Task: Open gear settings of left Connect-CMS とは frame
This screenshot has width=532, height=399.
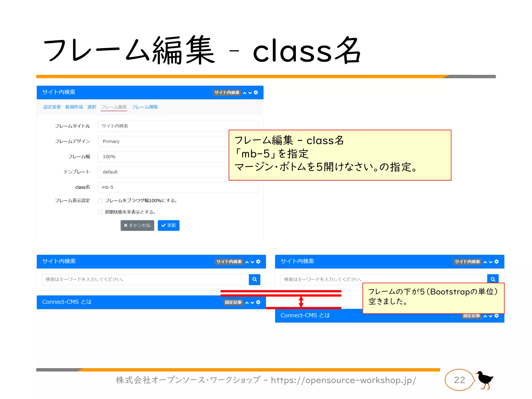Action: pyautogui.click(x=258, y=302)
